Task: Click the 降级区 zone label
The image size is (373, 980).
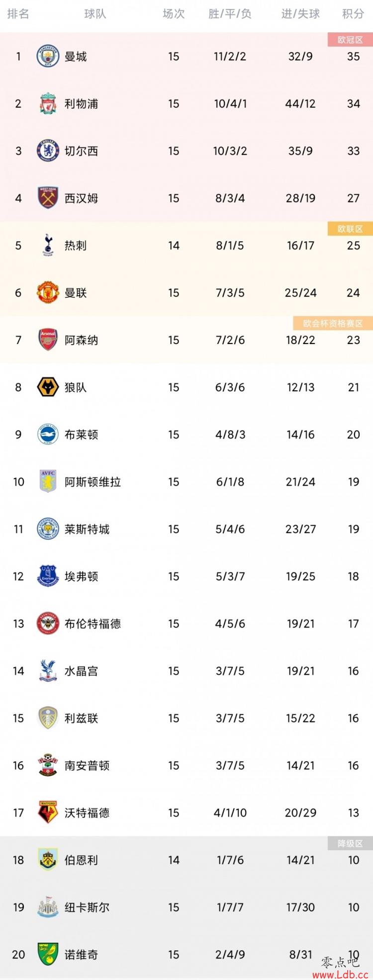Action: coord(350,843)
